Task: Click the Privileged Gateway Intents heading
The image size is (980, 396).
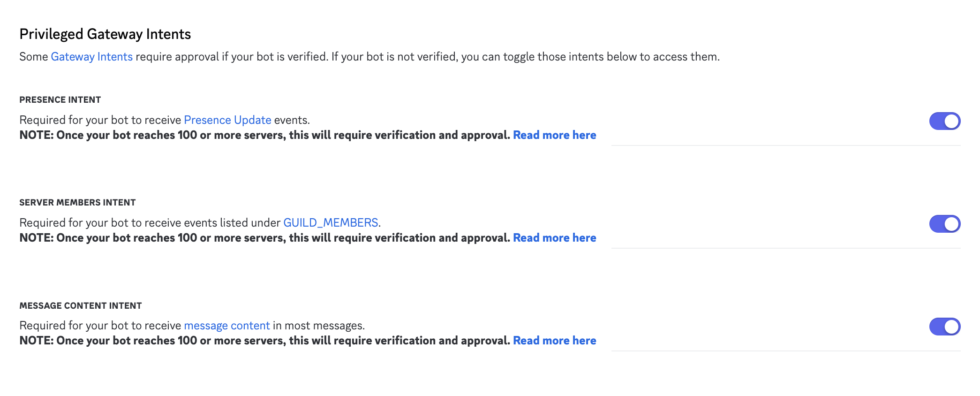Action: (105, 34)
